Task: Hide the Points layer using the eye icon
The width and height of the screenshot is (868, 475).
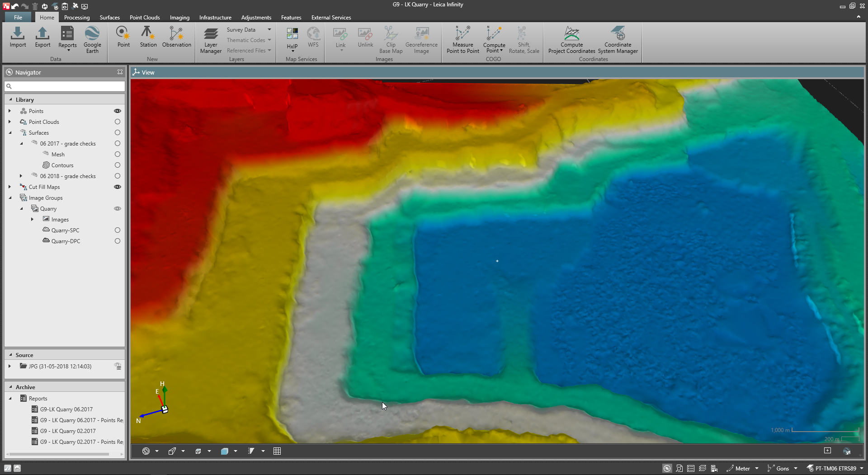Action: [118, 111]
